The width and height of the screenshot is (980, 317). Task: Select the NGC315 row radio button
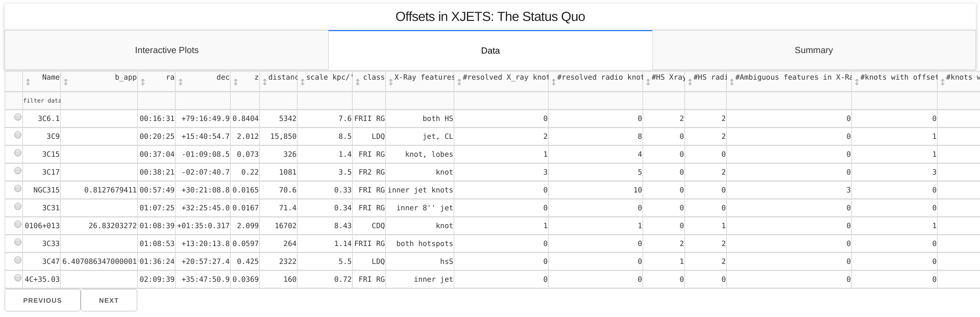tap(18, 189)
